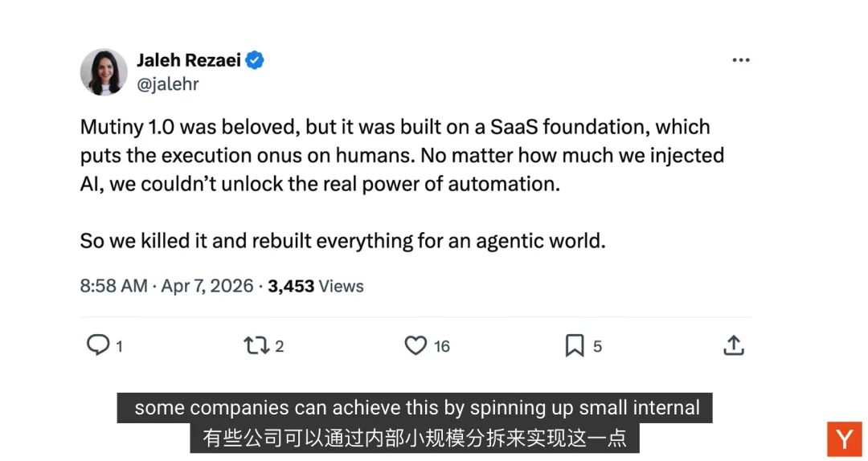Click the repost arrows icon
868x461 pixels.
pyautogui.click(x=256, y=345)
